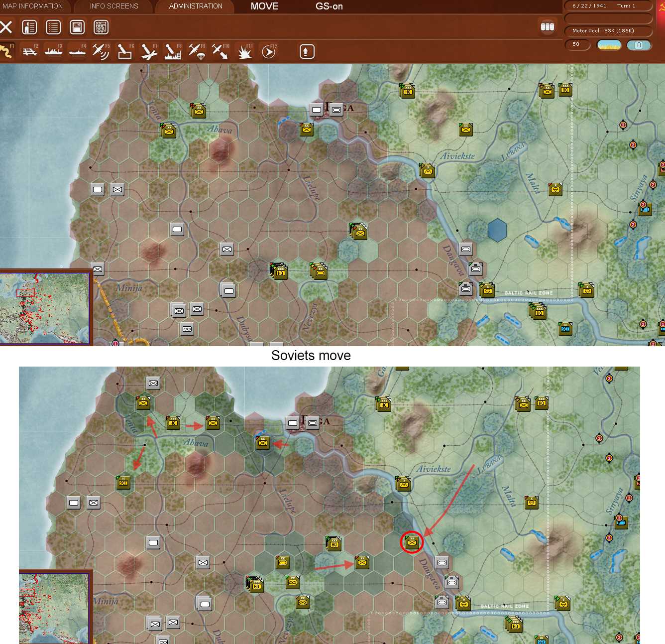Screen dimensions: 665x644
Task: Open the preferences icon next to the X
Action: [x=29, y=27]
